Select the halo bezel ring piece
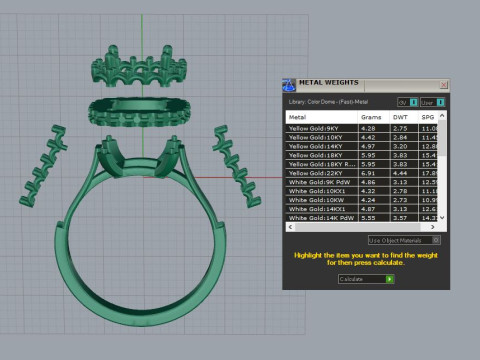 (x=139, y=112)
